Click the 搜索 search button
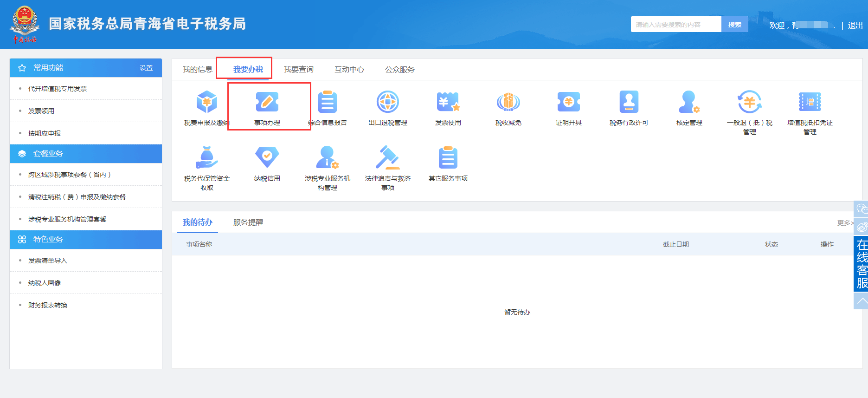This screenshot has width=868, height=398. (x=735, y=25)
